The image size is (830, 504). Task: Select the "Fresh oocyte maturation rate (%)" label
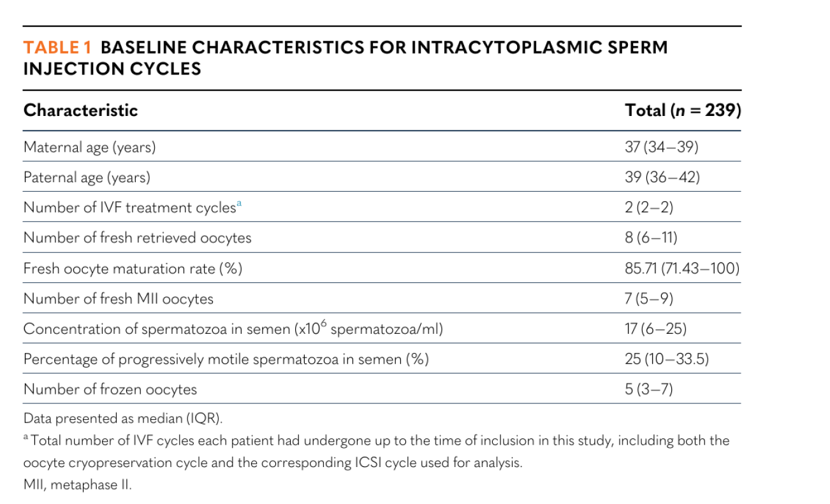[133, 268]
